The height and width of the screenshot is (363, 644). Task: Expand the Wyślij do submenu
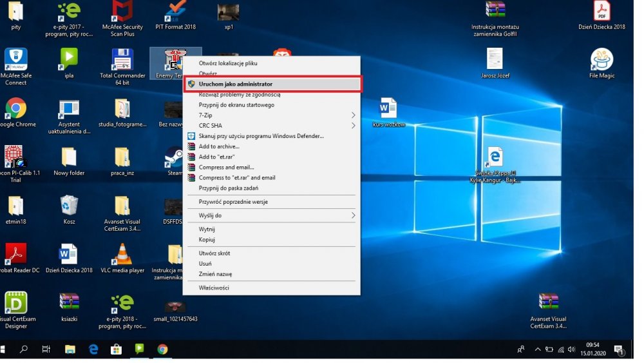pos(272,215)
